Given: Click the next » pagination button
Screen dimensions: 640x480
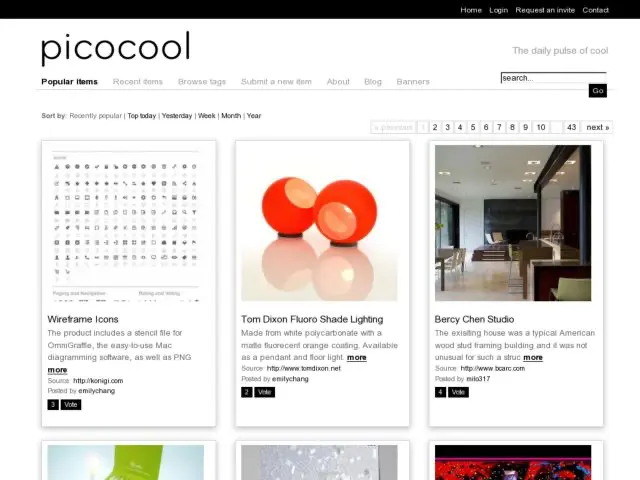Looking at the screenshot, I should click(598, 127).
